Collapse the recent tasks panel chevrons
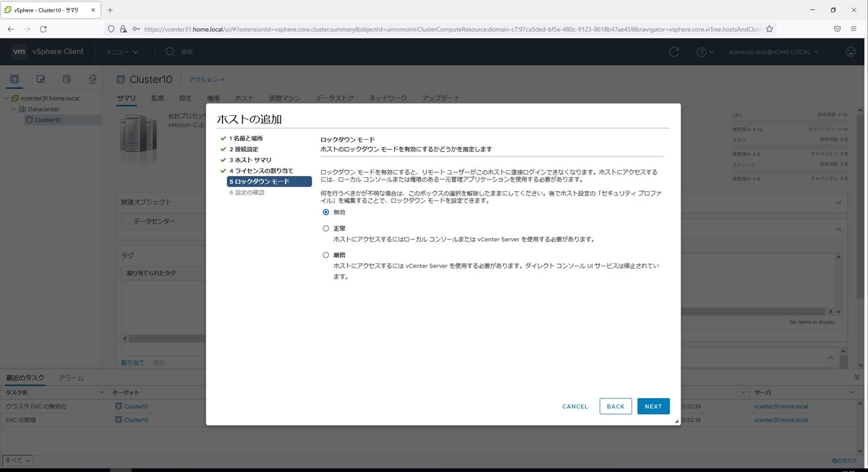This screenshot has width=868, height=472. click(857, 378)
